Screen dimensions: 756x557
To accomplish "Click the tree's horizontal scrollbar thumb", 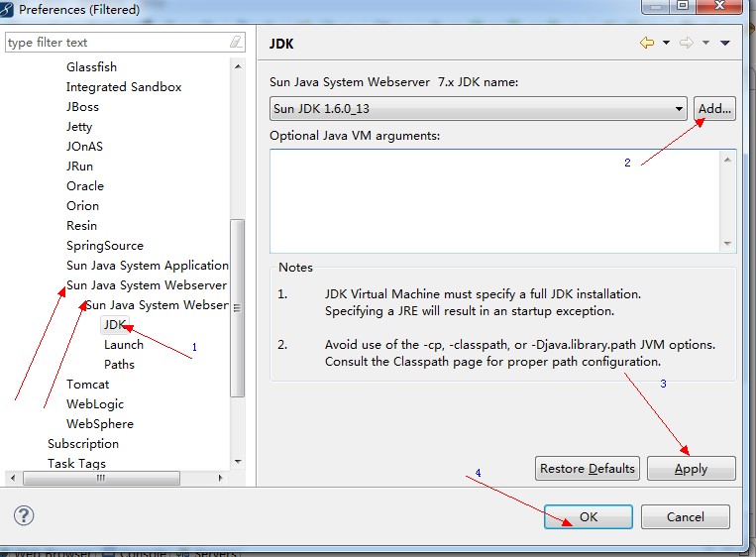I will point(99,478).
